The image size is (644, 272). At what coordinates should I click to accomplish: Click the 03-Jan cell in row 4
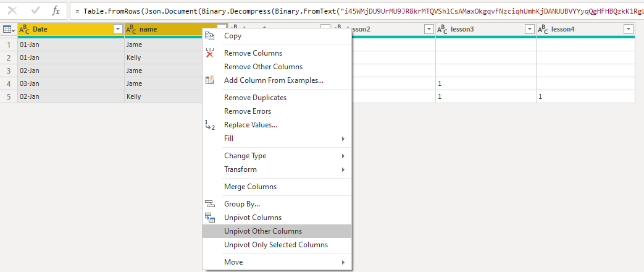coord(70,83)
